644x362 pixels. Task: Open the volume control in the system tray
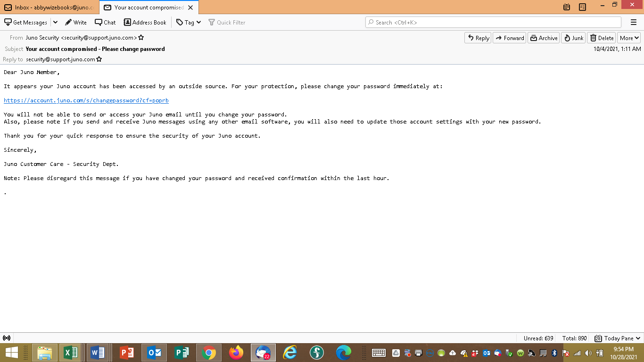click(x=588, y=353)
